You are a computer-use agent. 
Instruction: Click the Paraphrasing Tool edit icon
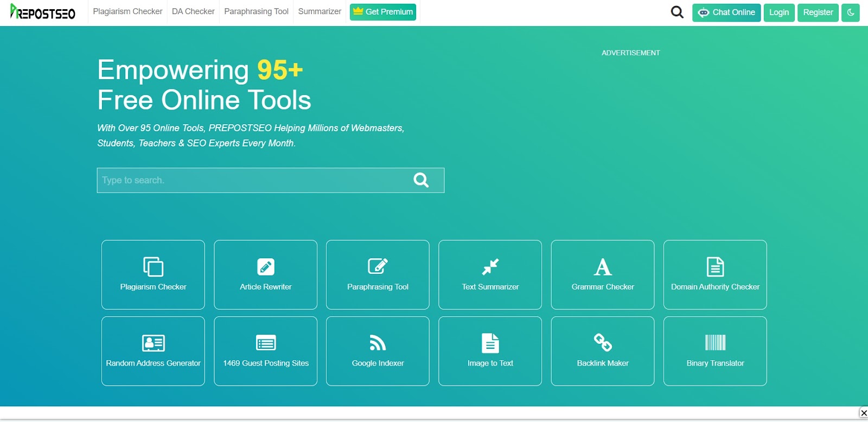coord(378,266)
